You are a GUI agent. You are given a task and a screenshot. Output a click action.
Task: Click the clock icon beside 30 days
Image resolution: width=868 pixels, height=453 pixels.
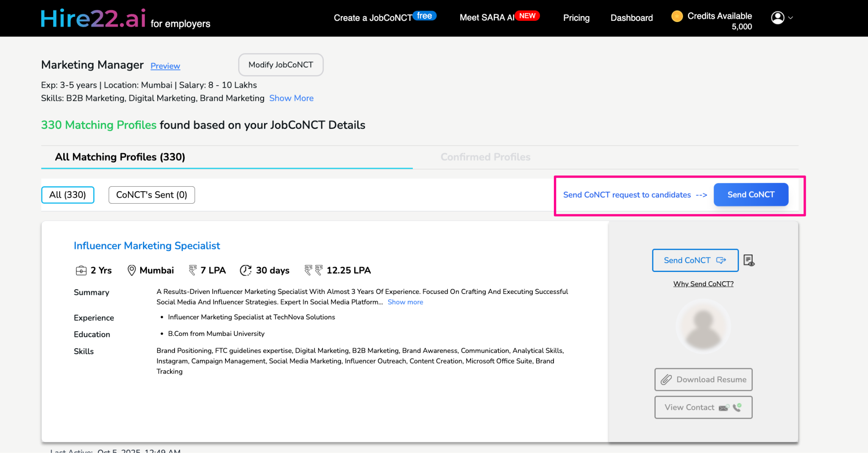(x=245, y=270)
